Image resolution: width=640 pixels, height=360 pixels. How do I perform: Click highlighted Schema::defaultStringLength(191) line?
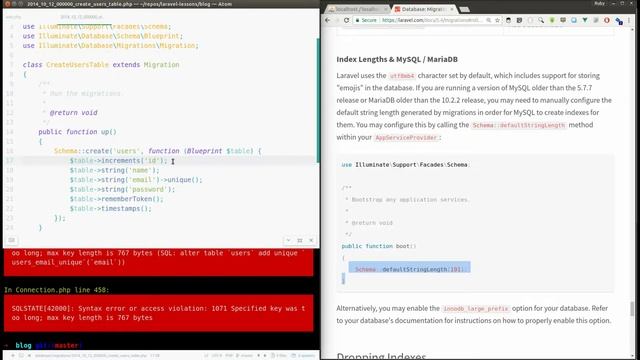(409, 269)
